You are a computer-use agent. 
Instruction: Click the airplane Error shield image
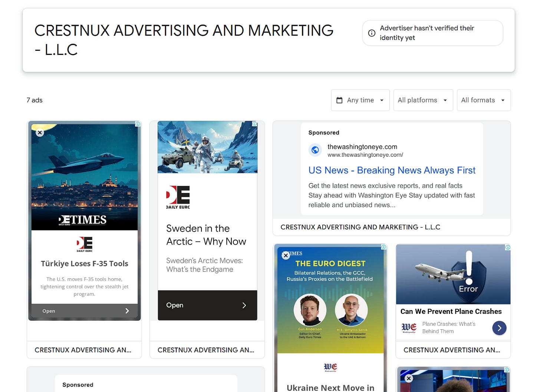pyautogui.click(x=453, y=274)
